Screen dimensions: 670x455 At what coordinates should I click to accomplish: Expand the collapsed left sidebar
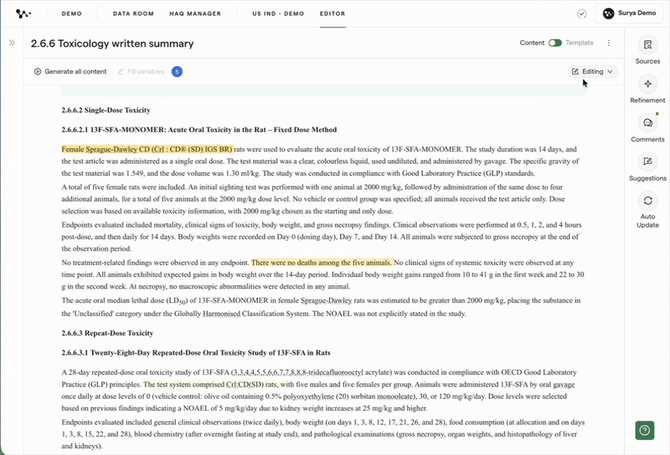[12, 43]
